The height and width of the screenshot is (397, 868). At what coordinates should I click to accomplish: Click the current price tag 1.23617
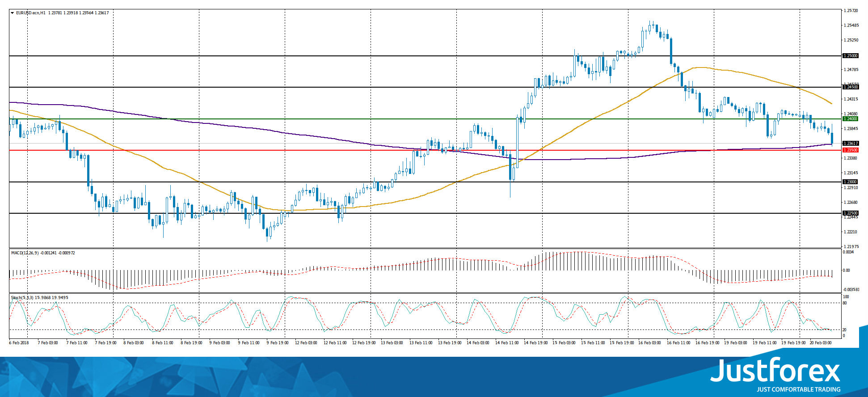point(850,144)
